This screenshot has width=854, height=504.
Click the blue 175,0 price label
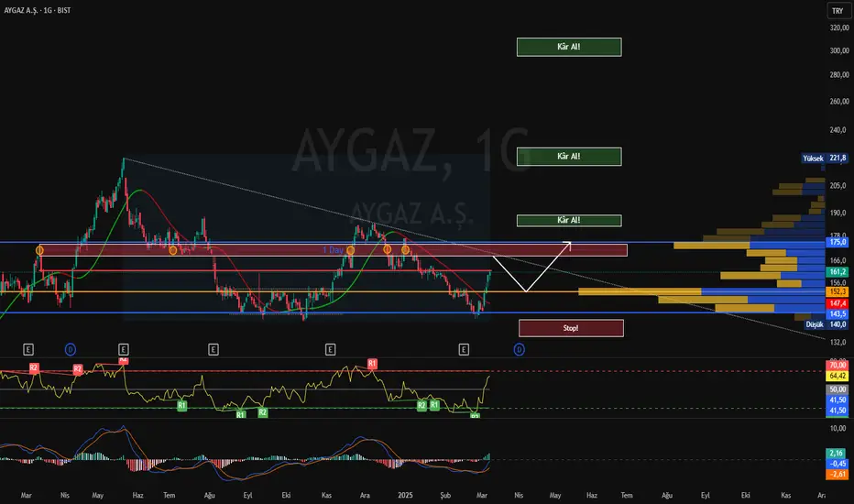838,242
